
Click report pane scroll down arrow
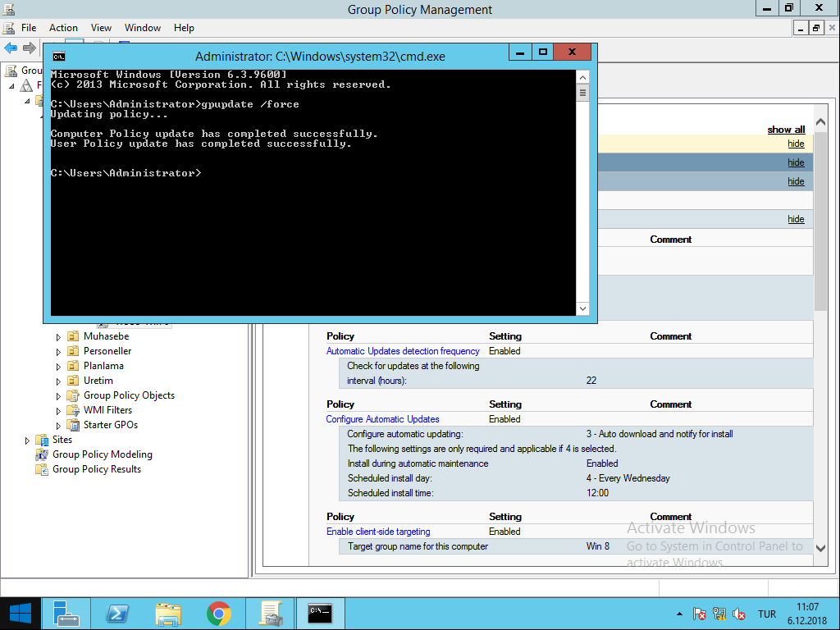point(820,548)
